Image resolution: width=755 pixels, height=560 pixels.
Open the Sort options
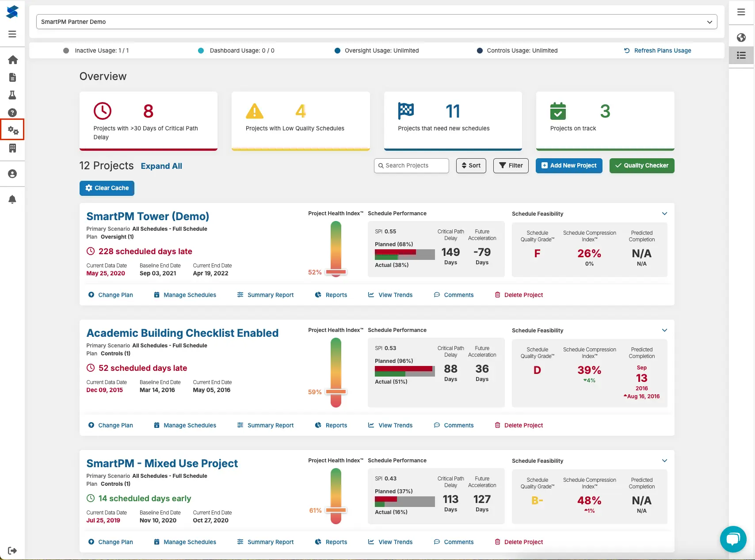471,165
